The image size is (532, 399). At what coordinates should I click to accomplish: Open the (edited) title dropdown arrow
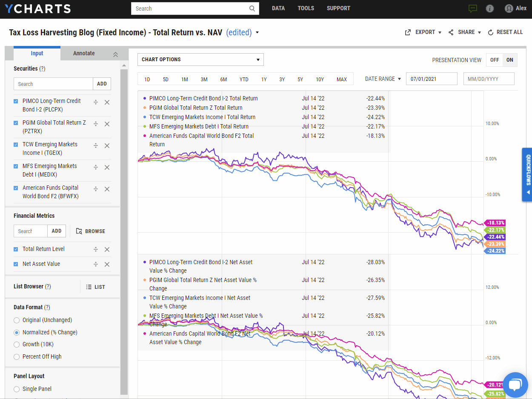point(258,32)
